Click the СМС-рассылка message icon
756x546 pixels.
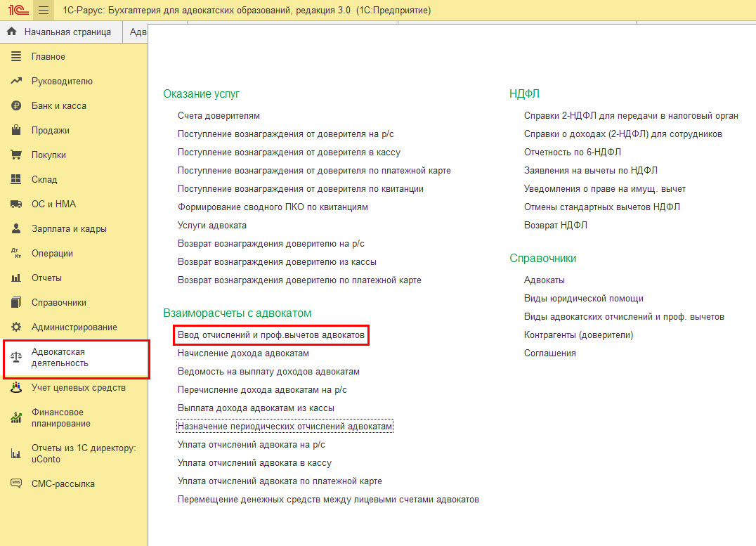[16, 483]
